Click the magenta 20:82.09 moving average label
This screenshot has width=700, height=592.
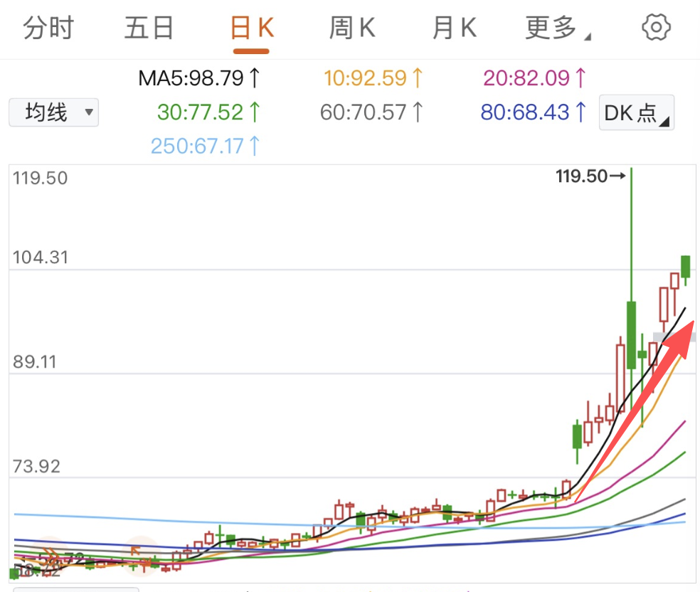[x=526, y=77]
